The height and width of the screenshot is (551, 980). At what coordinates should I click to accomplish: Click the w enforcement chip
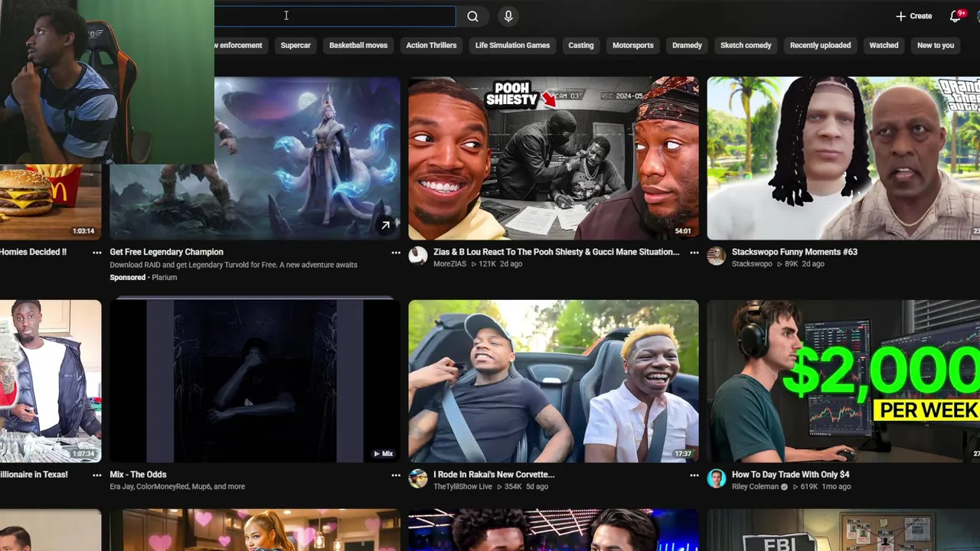(240, 45)
